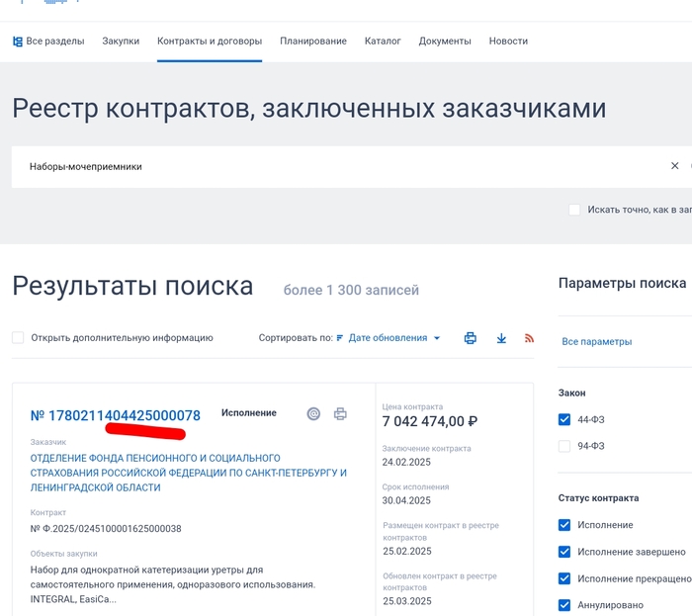Toggle Искать точно checkbox
This screenshot has width=692, height=616.
574,210
